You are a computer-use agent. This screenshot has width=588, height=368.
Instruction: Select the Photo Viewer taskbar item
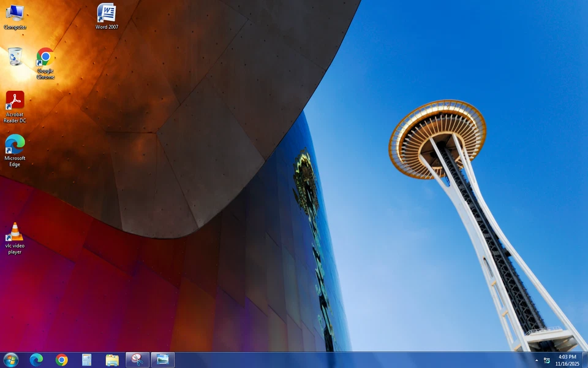162,359
